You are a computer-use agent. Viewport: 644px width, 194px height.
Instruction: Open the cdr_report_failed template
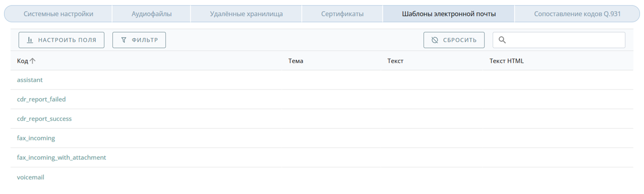[41, 100]
